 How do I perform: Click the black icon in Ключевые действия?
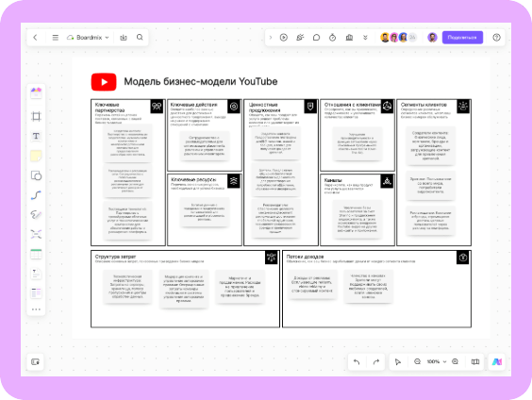[x=234, y=107]
